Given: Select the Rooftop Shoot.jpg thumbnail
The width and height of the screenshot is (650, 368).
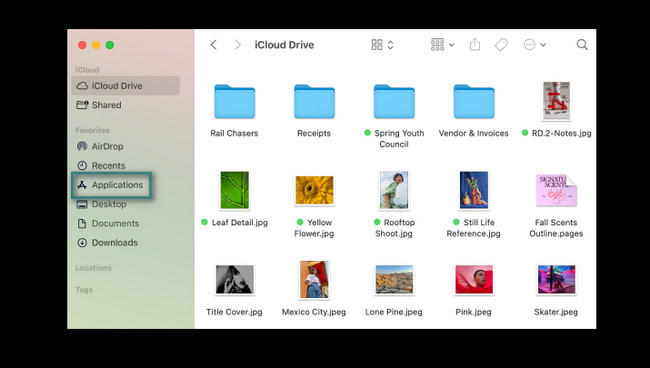Looking at the screenshot, I should (394, 190).
